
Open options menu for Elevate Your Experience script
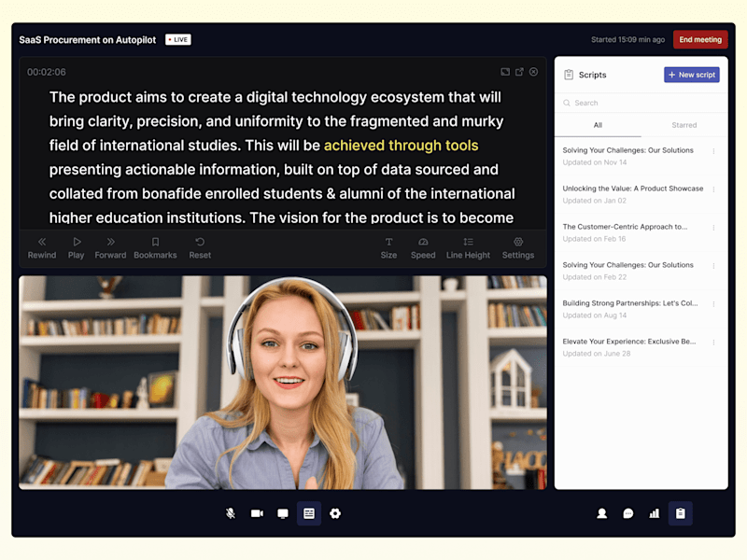click(x=713, y=343)
